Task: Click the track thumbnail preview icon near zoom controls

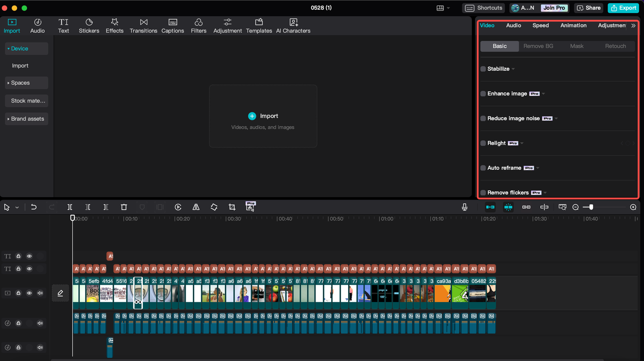Action: 562,207
